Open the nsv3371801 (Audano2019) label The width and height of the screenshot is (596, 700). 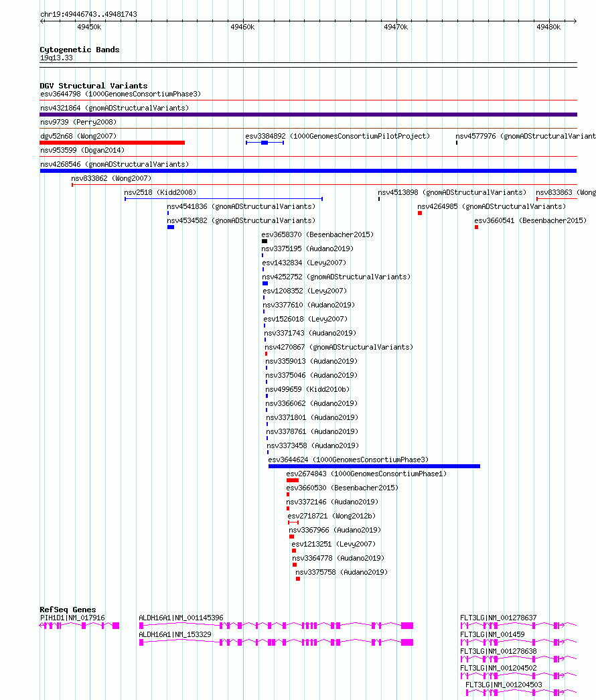pos(312,417)
